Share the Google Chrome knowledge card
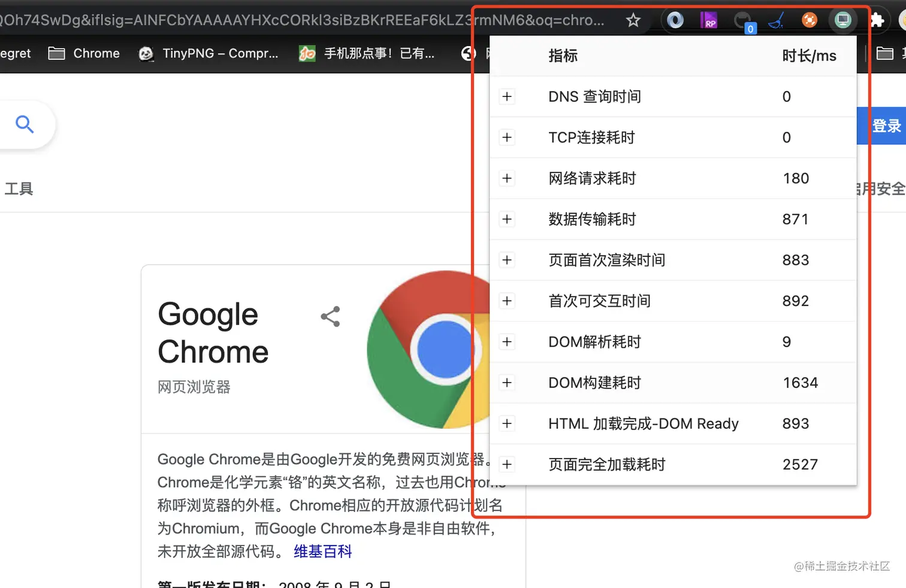 click(x=330, y=316)
